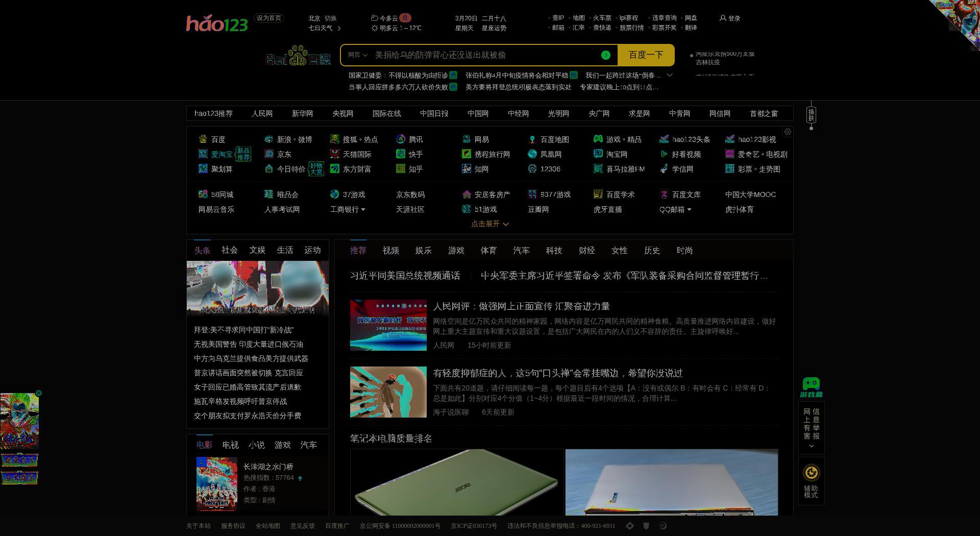Select the 财经 feed tab
980x536 pixels.
(586, 251)
